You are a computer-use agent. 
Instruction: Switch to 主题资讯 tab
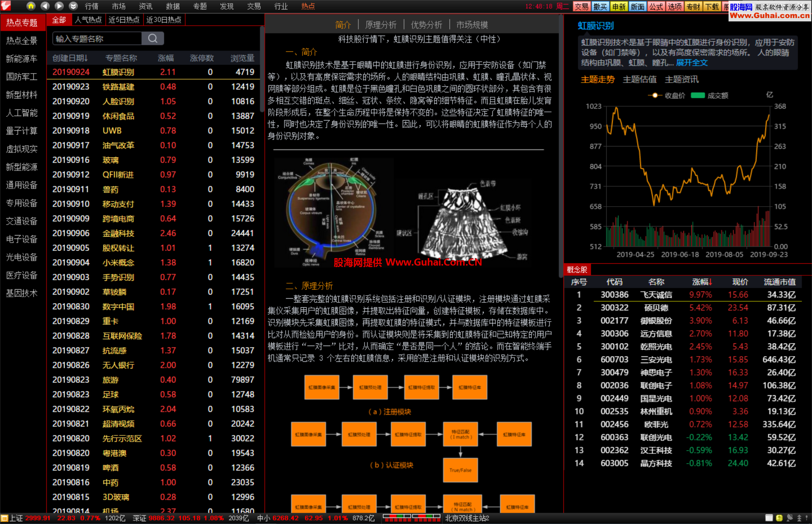682,79
